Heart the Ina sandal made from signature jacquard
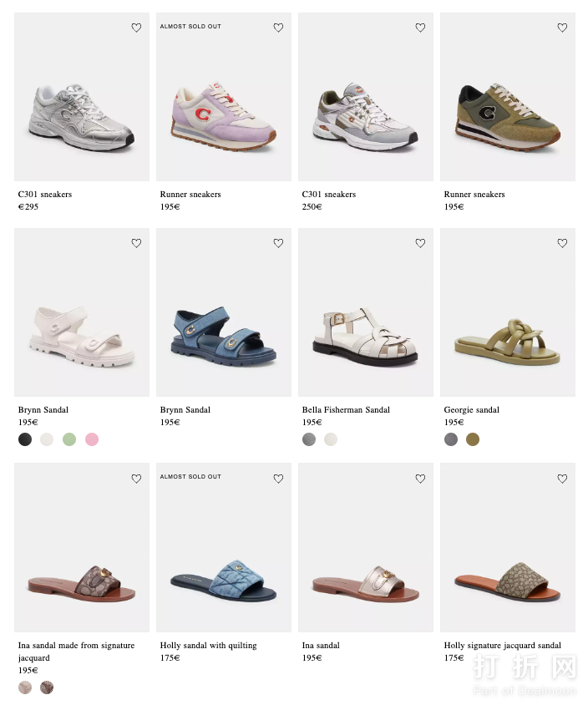The height and width of the screenshot is (705, 588). (136, 479)
